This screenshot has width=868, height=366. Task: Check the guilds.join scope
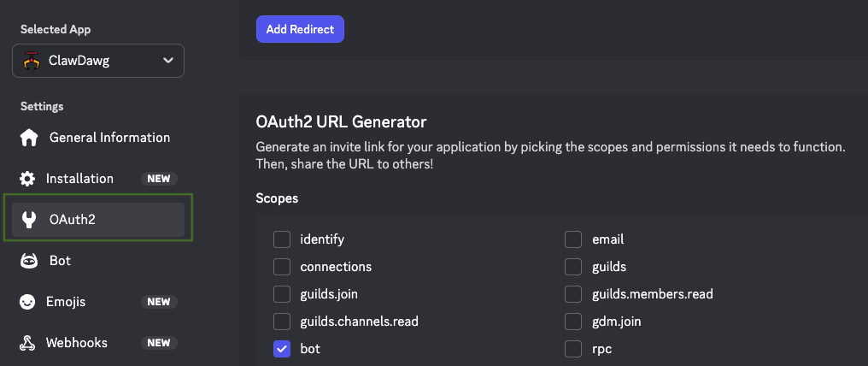[x=282, y=294]
